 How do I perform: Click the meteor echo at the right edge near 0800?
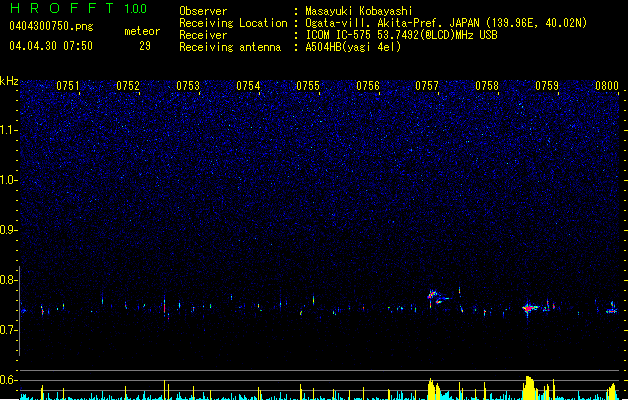(611, 309)
